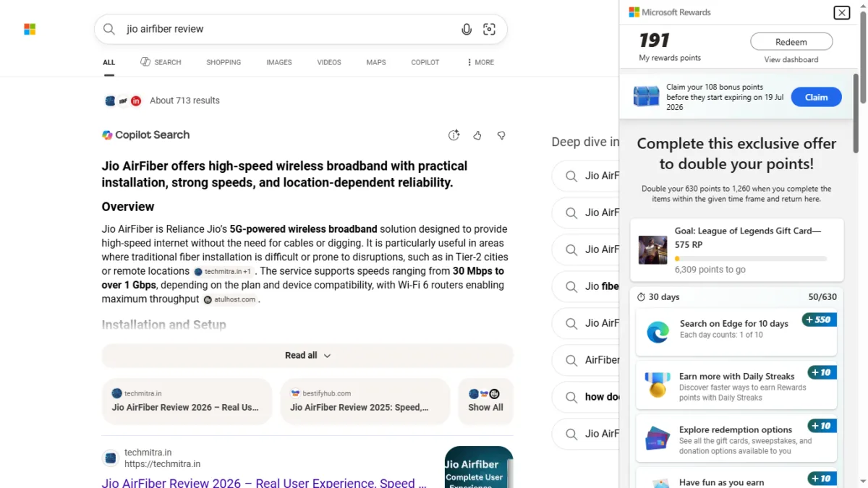Screen dimensions: 868x488
Task: Click the AirFiber related search suggestion
Action: pos(586,360)
